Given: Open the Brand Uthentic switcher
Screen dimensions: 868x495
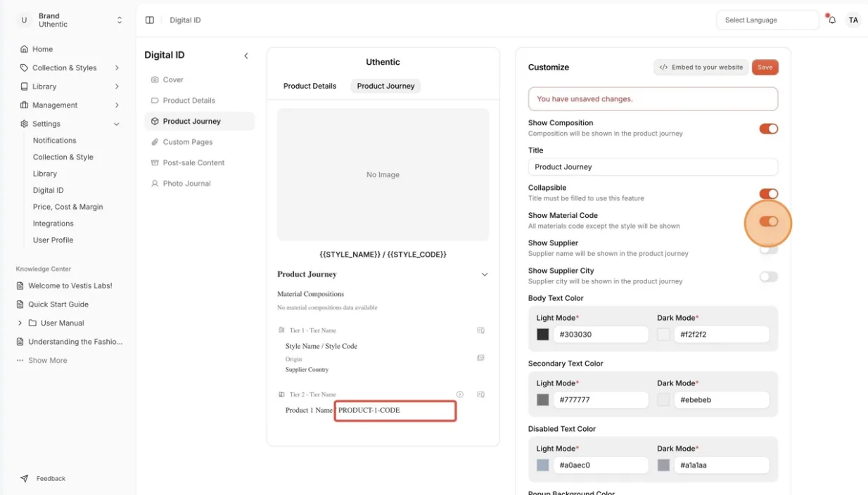Looking at the screenshot, I should [x=70, y=20].
